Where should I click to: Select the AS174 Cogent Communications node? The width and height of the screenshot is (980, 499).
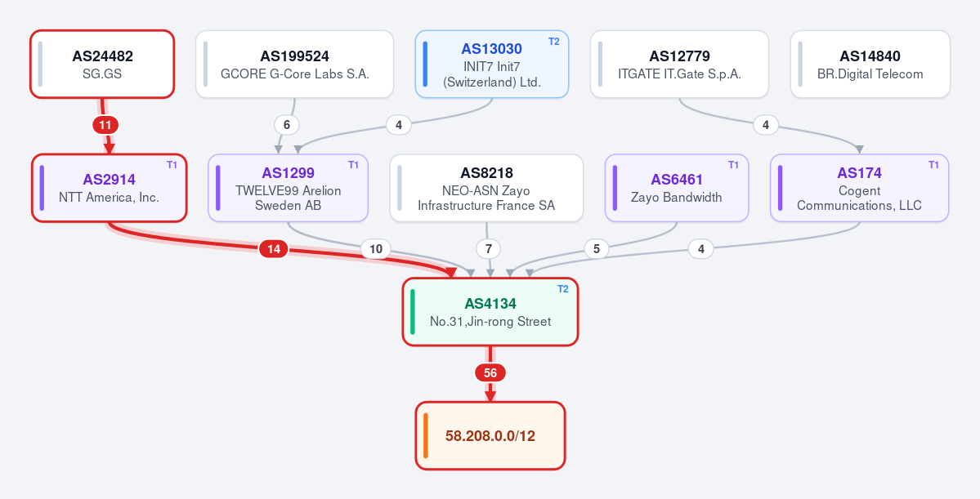coord(859,188)
